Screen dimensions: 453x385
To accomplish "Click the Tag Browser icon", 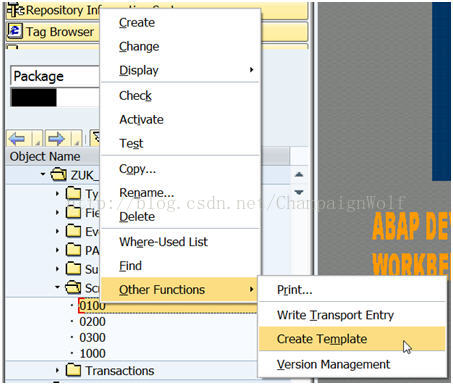I will [15, 31].
